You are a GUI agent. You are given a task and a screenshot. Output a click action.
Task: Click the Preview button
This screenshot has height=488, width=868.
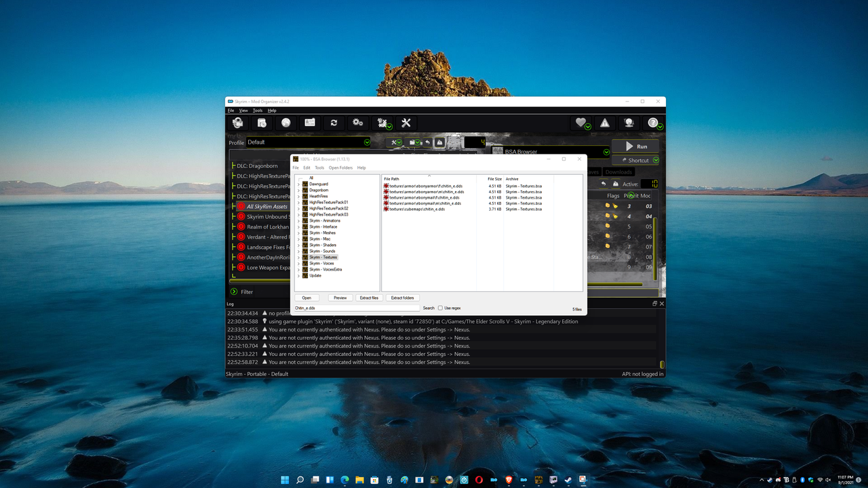[340, 298]
